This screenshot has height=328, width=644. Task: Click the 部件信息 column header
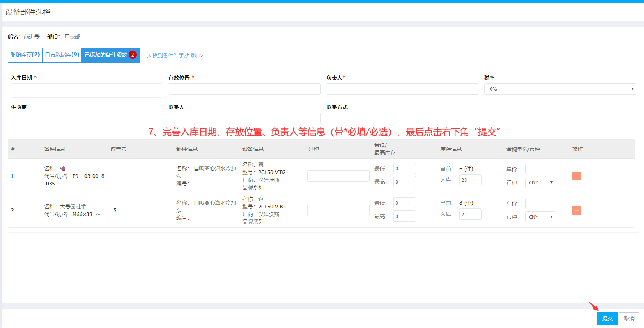[x=187, y=149]
